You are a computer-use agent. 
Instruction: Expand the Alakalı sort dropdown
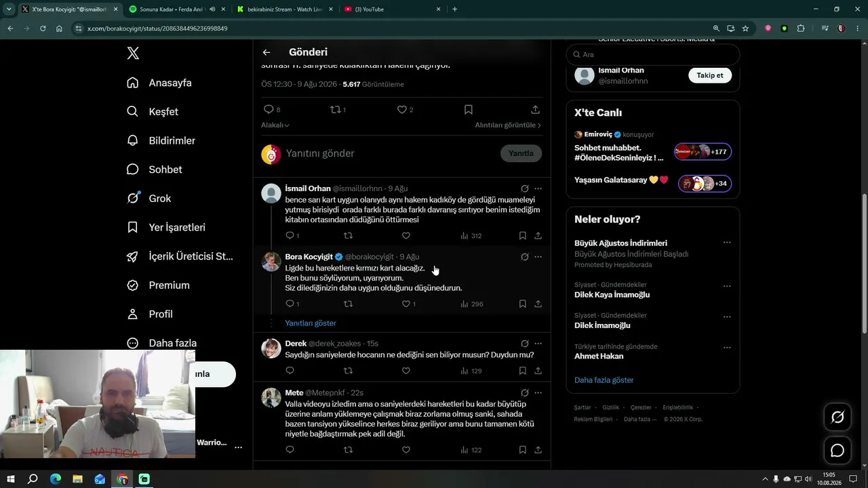tap(275, 125)
